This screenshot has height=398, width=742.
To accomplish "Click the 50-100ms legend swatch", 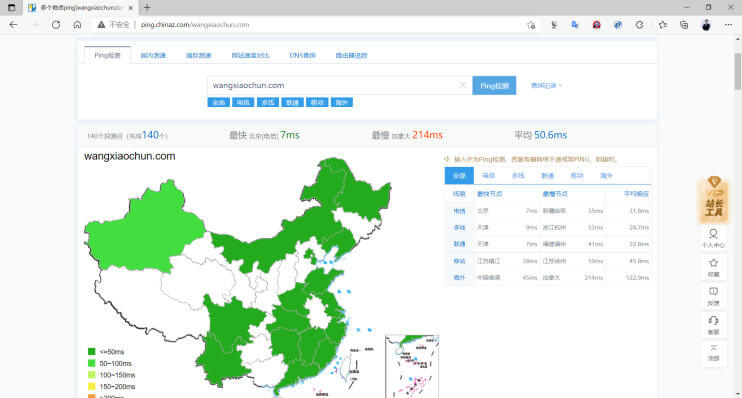I will pyautogui.click(x=92, y=363).
